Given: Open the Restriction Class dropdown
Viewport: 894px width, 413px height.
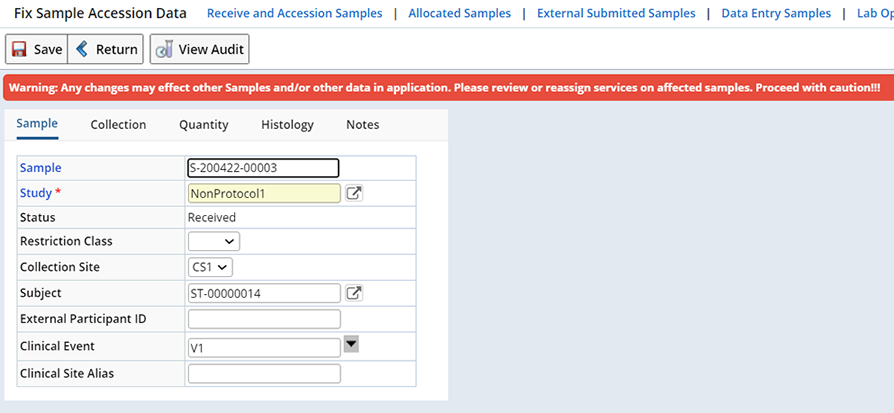Looking at the screenshot, I should 214,241.
